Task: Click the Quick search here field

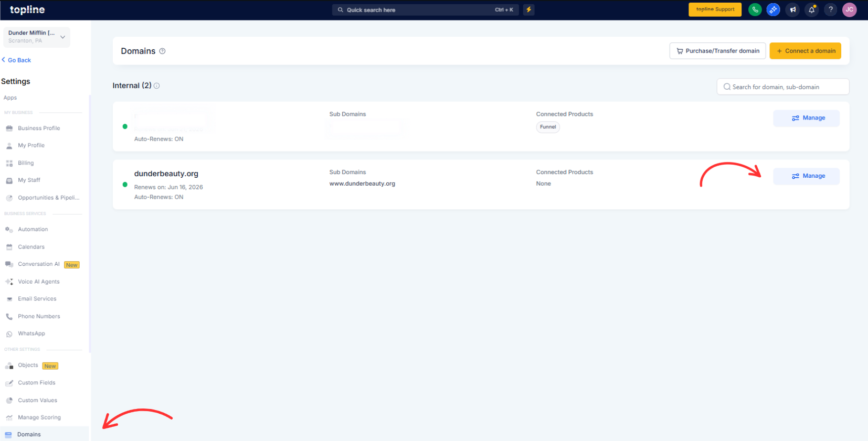Action: click(425, 10)
